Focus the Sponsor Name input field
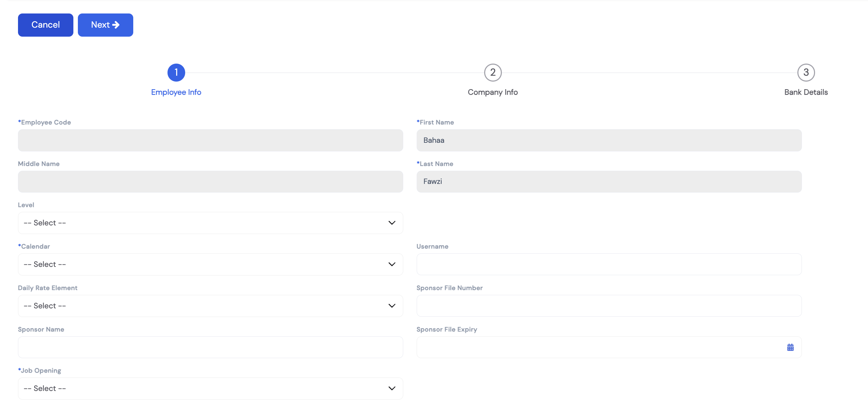The width and height of the screenshot is (868, 401). tap(210, 347)
